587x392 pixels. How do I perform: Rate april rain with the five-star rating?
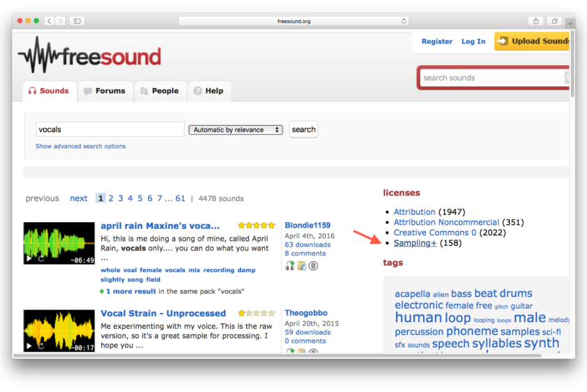[x=257, y=225]
